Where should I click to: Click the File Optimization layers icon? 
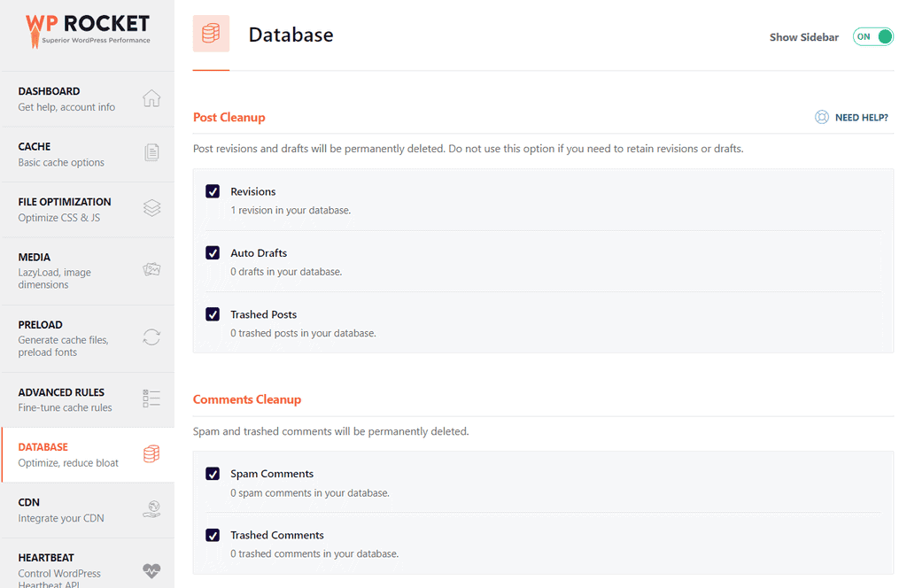click(151, 208)
